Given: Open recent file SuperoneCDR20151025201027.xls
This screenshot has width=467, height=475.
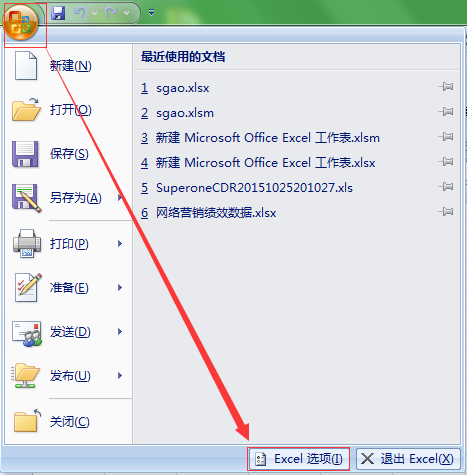Looking at the screenshot, I should (x=254, y=188).
